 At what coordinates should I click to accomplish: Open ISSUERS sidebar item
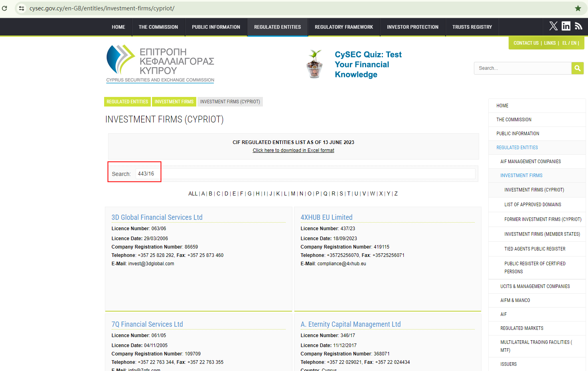coord(537,364)
